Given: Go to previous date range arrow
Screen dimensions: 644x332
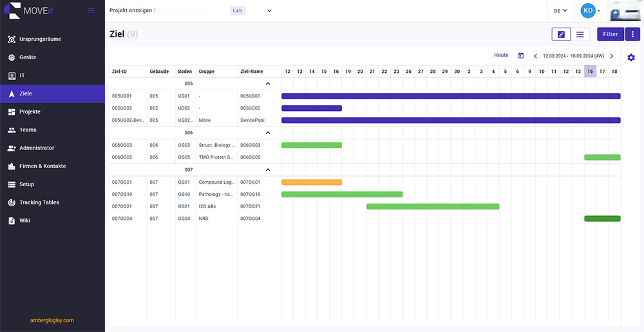Looking at the screenshot, I should pyautogui.click(x=535, y=56).
